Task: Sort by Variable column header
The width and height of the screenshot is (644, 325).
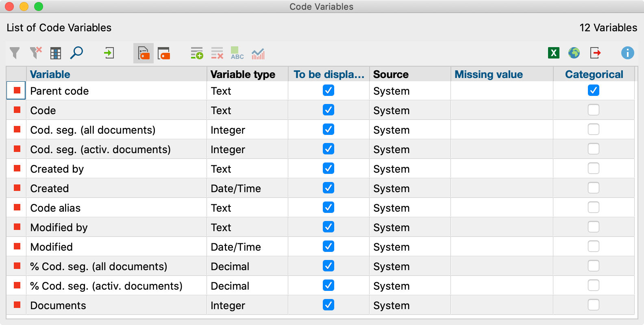Action: click(x=50, y=74)
